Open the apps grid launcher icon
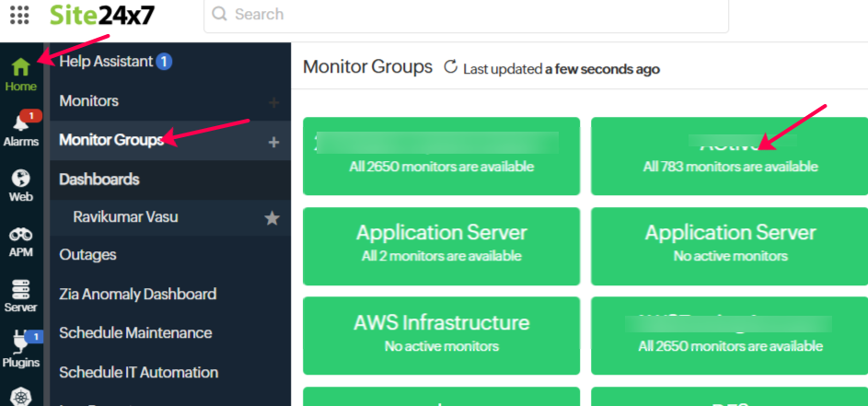The width and height of the screenshot is (868, 406). [x=20, y=15]
